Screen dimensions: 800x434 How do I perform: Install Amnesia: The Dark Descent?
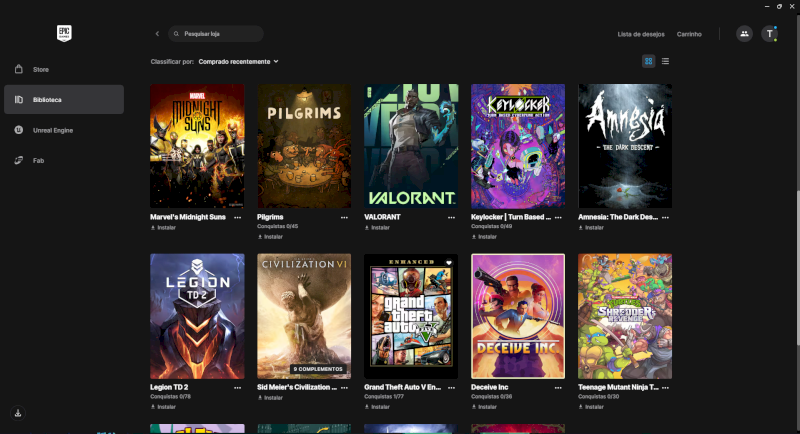(x=591, y=228)
